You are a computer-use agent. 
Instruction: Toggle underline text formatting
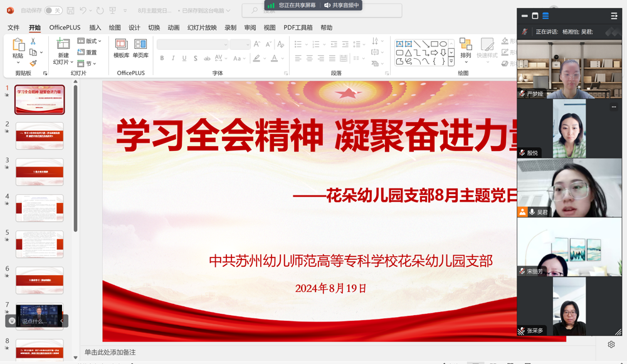(x=183, y=58)
